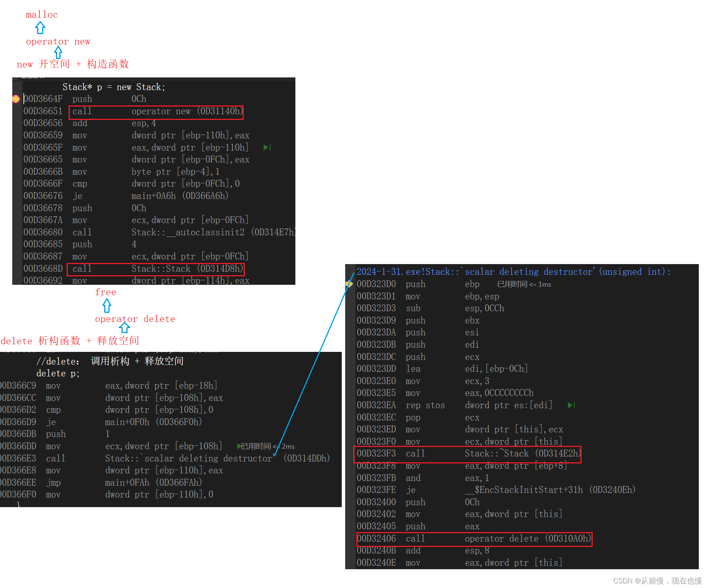Screen dimensions: 708x588
Task: Click the 'new 开空间 + 构造函数' annotation
Action: point(73,64)
